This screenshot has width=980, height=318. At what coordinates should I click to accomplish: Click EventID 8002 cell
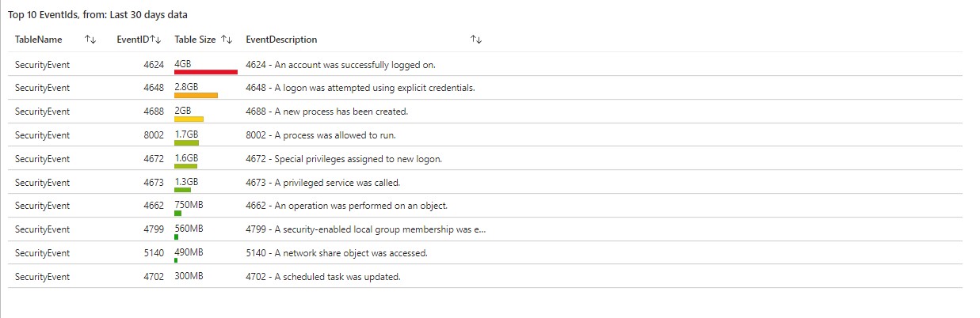pos(154,135)
